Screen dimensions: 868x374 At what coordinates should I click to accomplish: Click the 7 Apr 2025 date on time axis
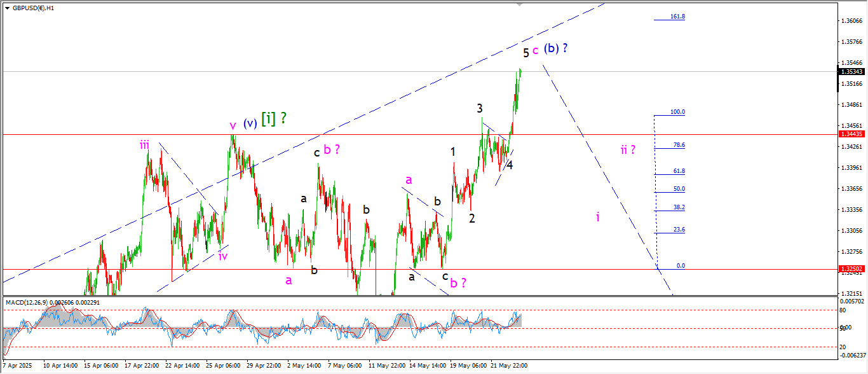pos(17,366)
